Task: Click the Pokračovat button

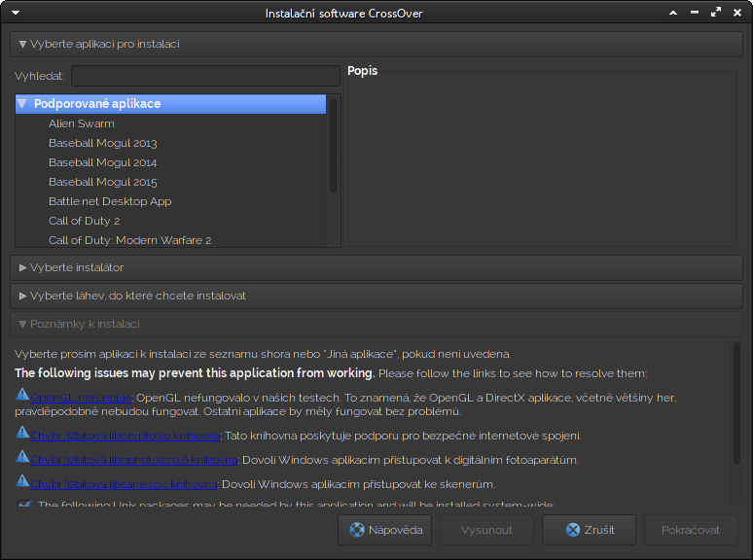Action: point(691,530)
